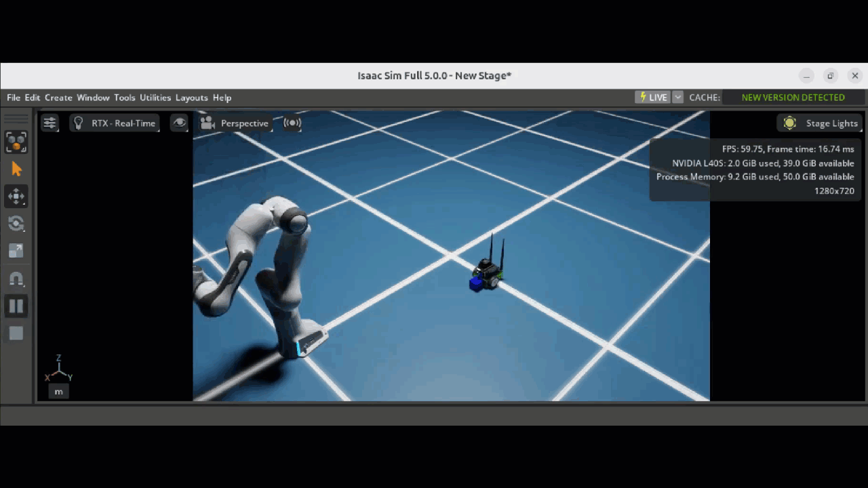
Task: Open the Perspective camera dropdown
Action: [235, 123]
